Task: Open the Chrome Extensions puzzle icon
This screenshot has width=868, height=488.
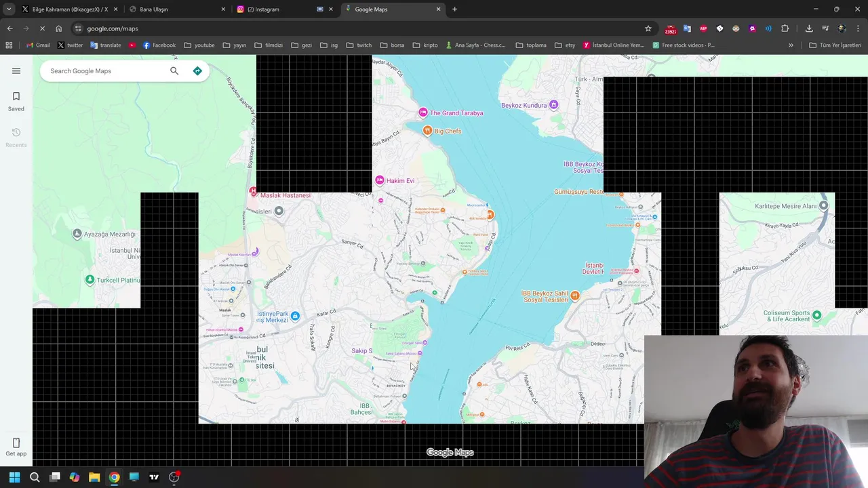Action: (785, 28)
